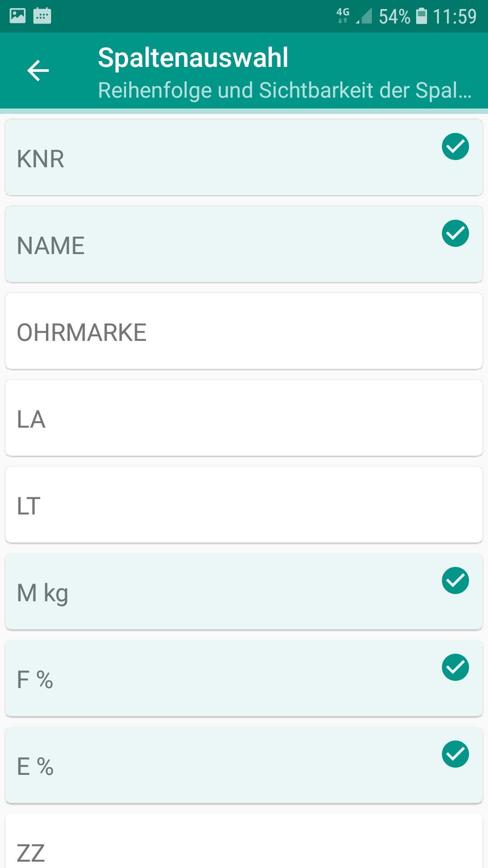Uncheck the M kg checkmark
This screenshot has height=868, width=488.
pyautogui.click(x=455, y=581)
